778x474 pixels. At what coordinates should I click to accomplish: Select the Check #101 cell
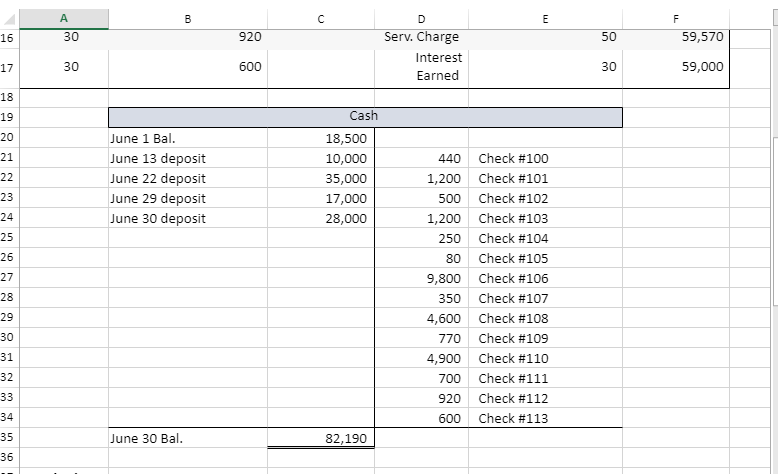click(545, 178)
